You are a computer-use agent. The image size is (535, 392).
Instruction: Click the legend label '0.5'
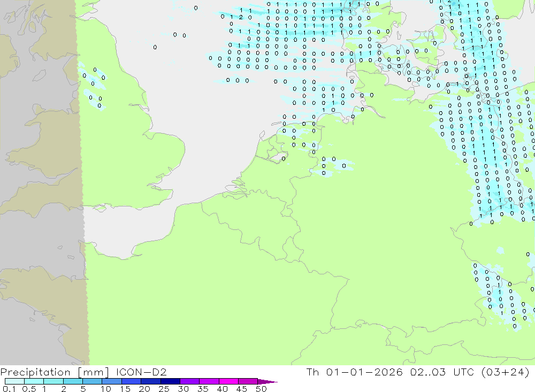click(x=29, y=389)
